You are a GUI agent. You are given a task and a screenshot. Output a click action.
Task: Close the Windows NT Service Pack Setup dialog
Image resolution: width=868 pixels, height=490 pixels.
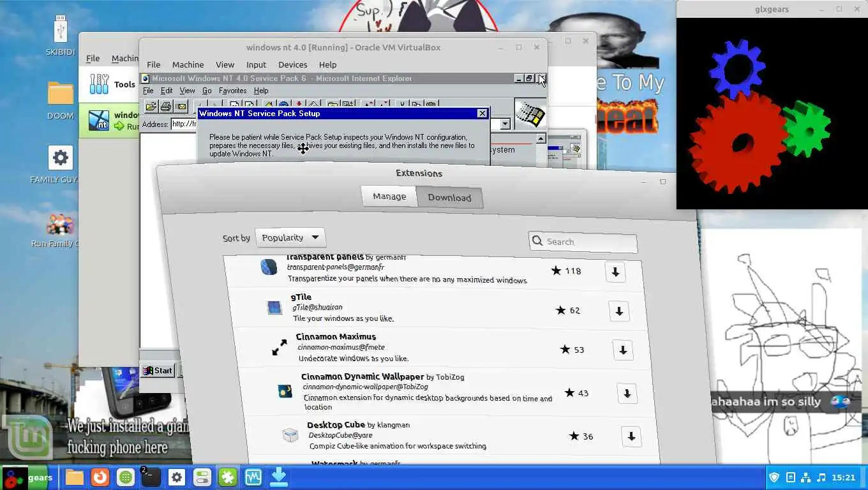click(483, 113)
